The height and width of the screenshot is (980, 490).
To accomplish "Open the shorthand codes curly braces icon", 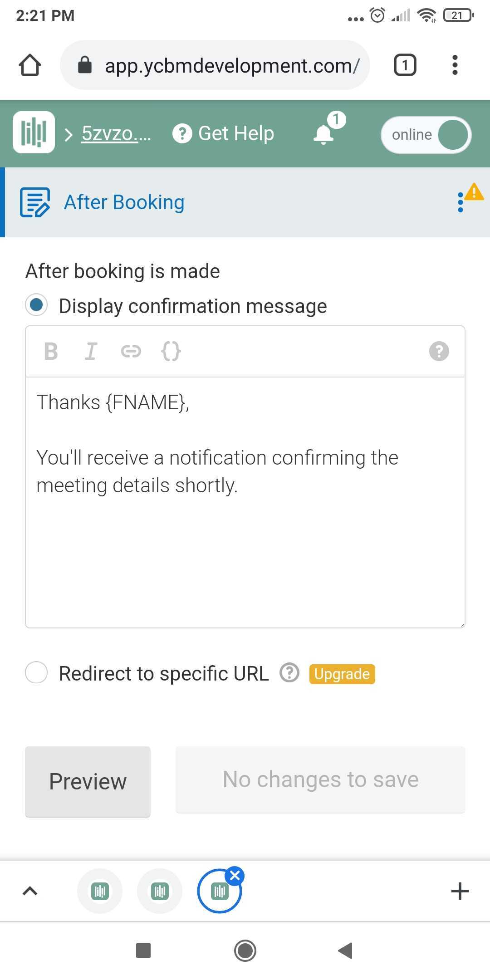I will click(x=171, y=351).
